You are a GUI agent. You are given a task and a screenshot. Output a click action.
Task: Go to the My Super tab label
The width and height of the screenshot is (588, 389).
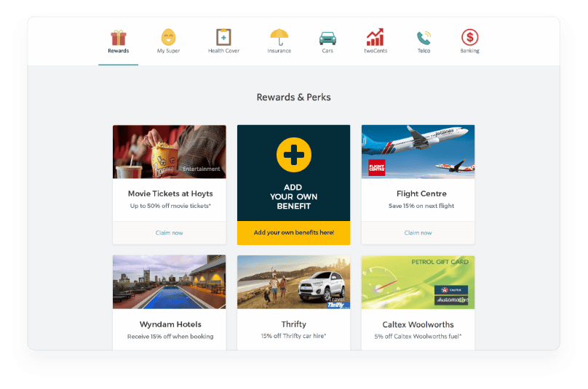[168, 51]
